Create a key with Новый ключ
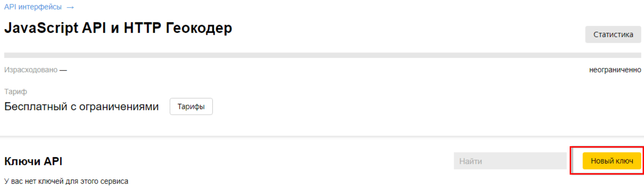Viewport: 644px width, 191px height. click(612, 161)
